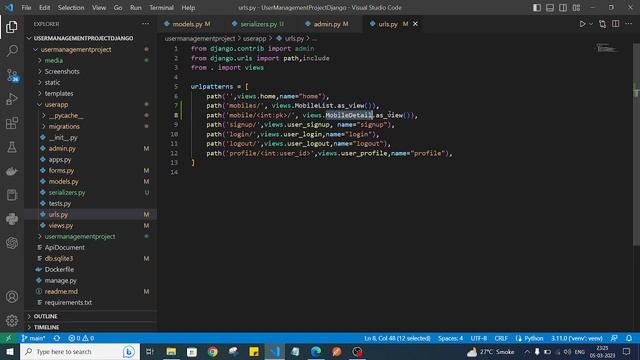Open the ChatGPT extension icon in activity bar
This screenshot has width=640, height=360.
[x=12, y=243]
